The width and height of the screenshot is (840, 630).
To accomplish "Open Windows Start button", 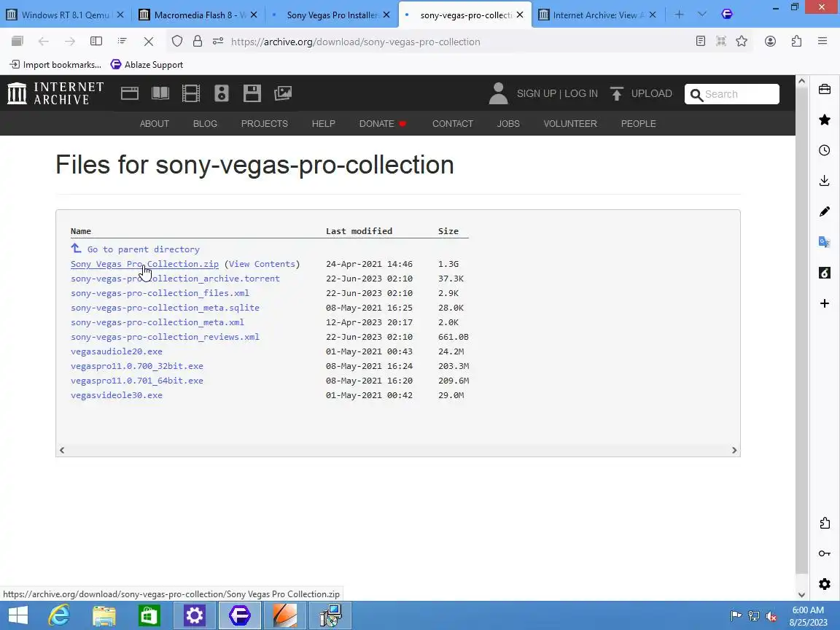I will point(17,615).
